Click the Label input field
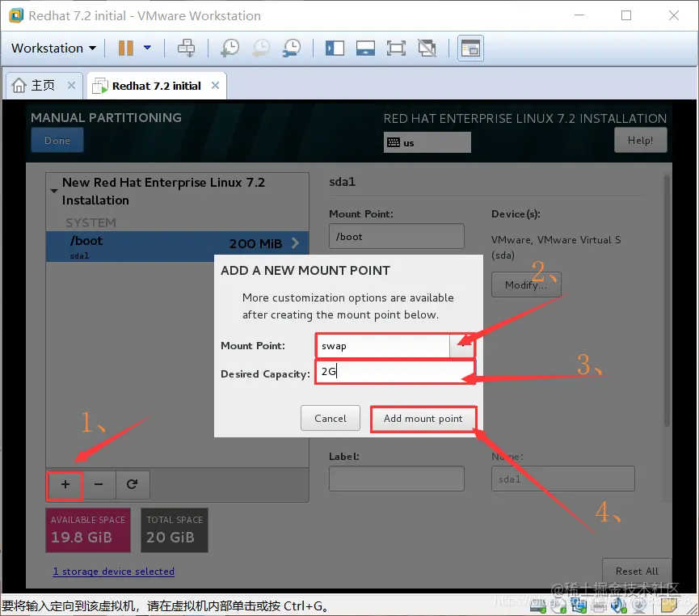 pos(396,479)
